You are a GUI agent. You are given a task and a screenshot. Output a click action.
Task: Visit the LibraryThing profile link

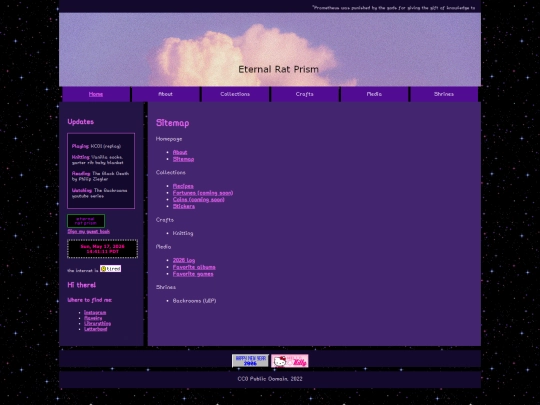click(97, 323)
